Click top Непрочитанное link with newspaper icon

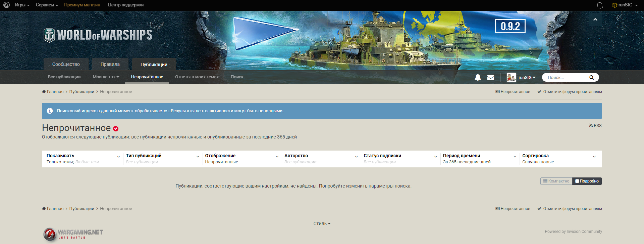513,92
